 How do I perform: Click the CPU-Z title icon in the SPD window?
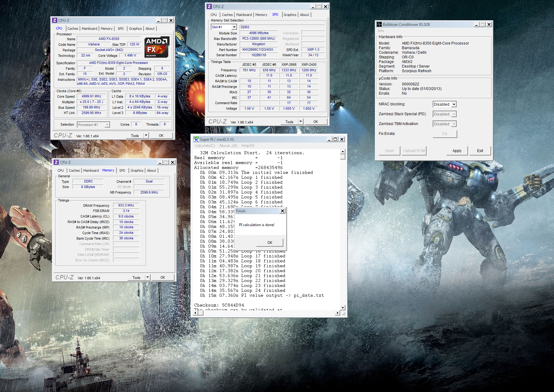click(209, 6)
